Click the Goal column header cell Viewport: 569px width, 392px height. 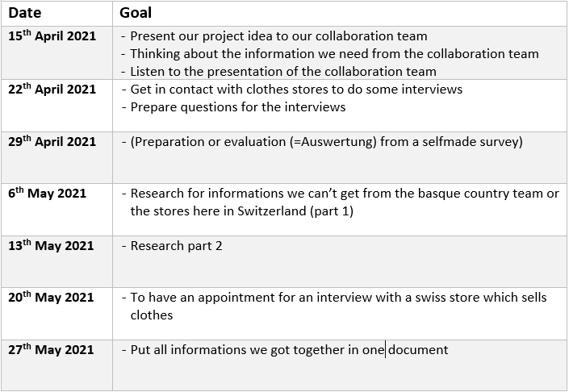[x=135, y=13]
